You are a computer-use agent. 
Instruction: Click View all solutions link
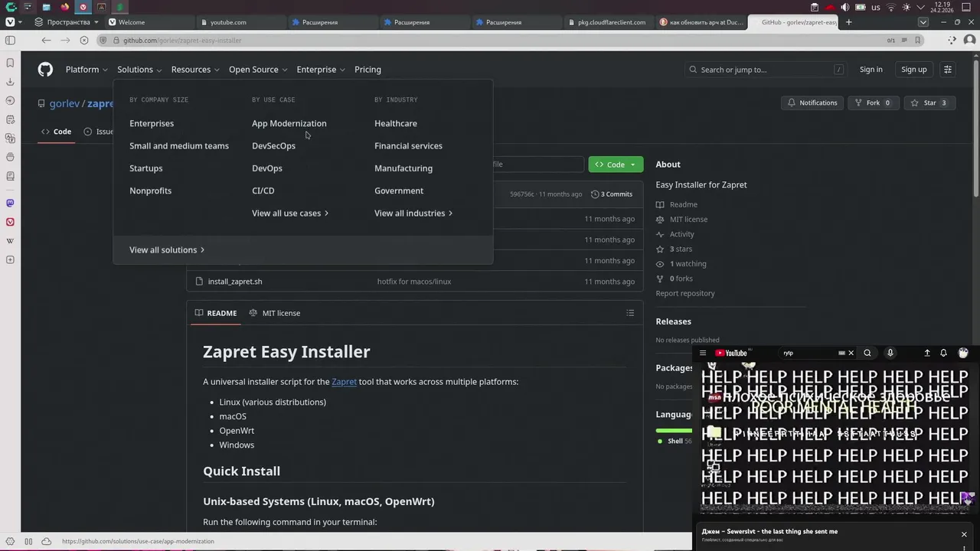pyautogui.click(x=167, y=249)
